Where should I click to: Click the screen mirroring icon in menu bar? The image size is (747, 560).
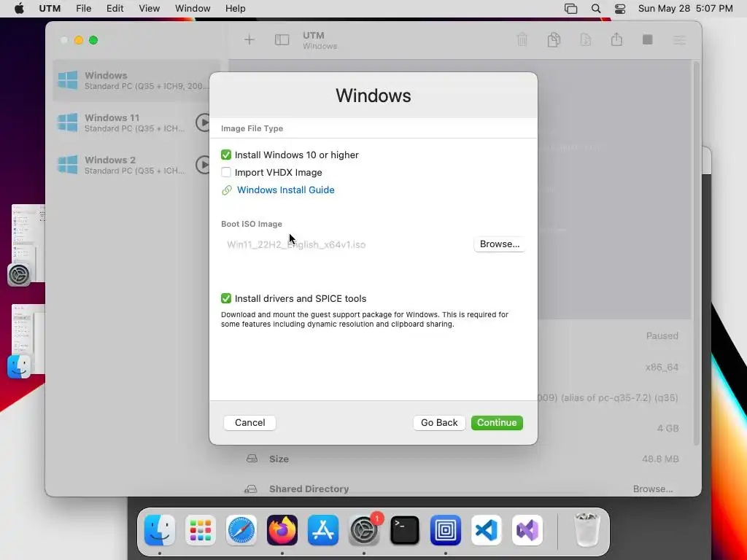[570, 9]
